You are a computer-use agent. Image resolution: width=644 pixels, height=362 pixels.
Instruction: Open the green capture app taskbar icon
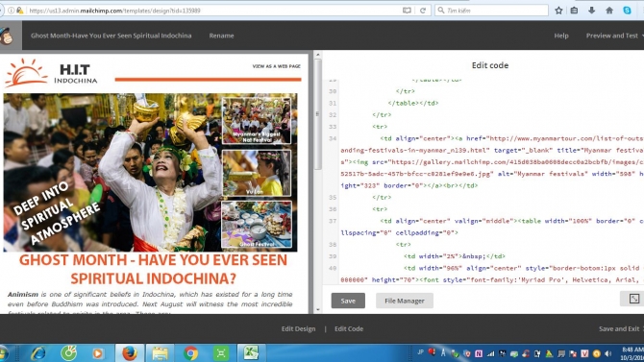tap(221, 353)
